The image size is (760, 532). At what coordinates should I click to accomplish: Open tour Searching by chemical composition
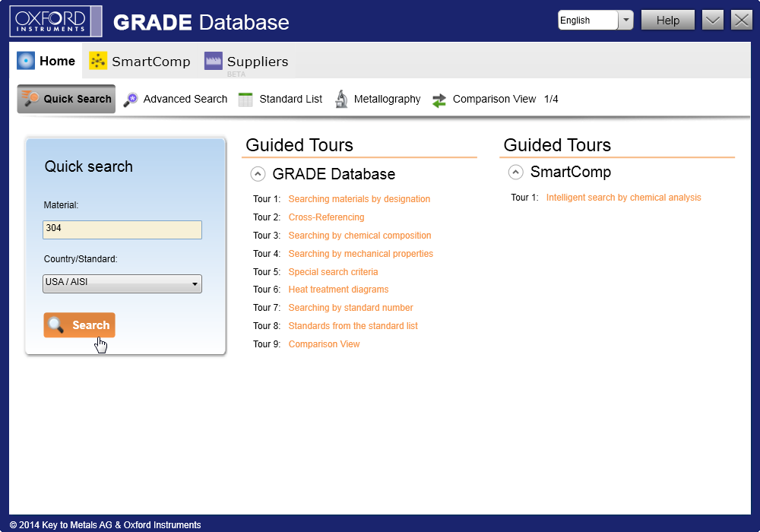tap(359, 236)
